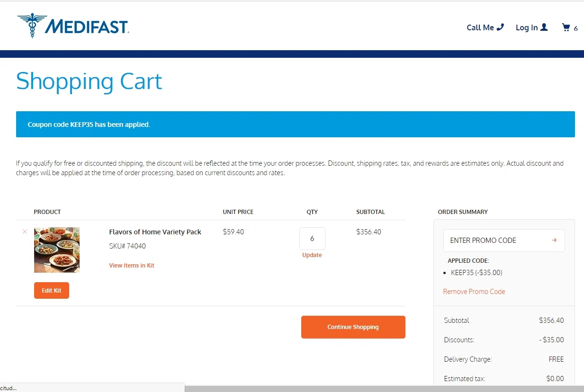
Task: Click the cart count number 6
Action: [575, 28]
